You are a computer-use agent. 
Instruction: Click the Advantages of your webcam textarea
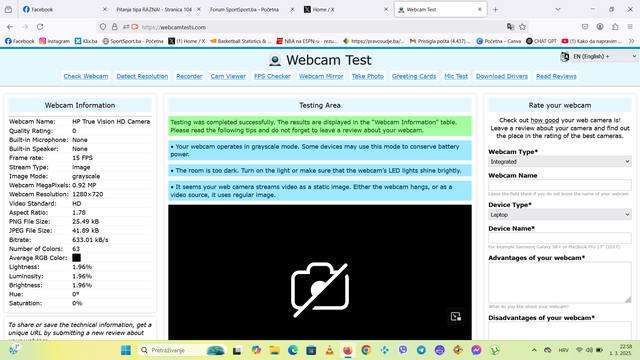(x=560, y=282)
